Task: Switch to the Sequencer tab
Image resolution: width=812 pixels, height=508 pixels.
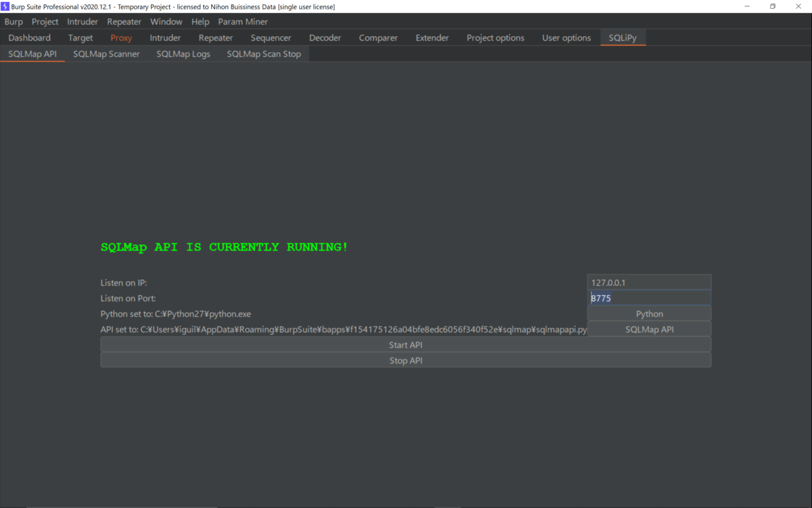Action: click(271, 38)
